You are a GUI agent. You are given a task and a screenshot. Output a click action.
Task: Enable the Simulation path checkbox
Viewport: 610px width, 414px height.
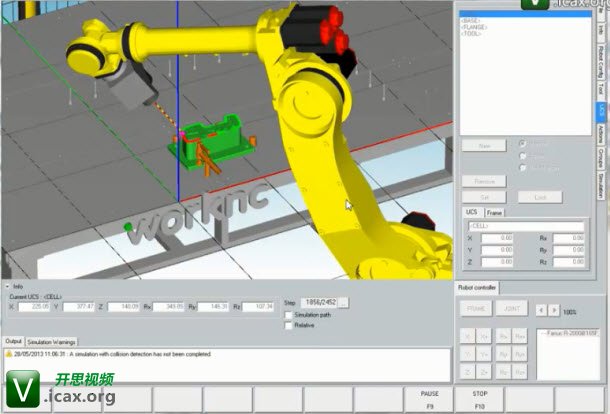click(x=288, y=314)
